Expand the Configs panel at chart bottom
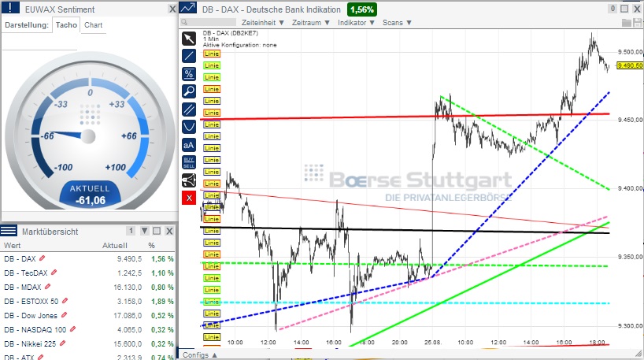 tap(200, 355)
